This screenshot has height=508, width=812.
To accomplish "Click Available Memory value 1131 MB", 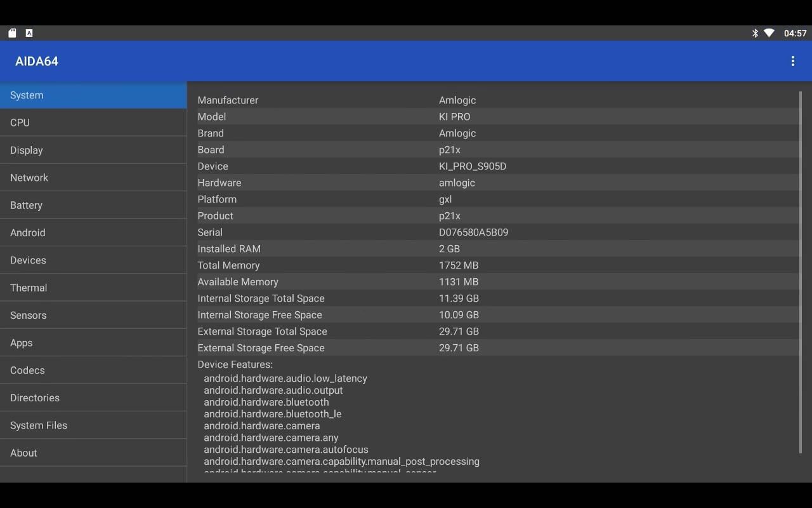I will [459, 282].
